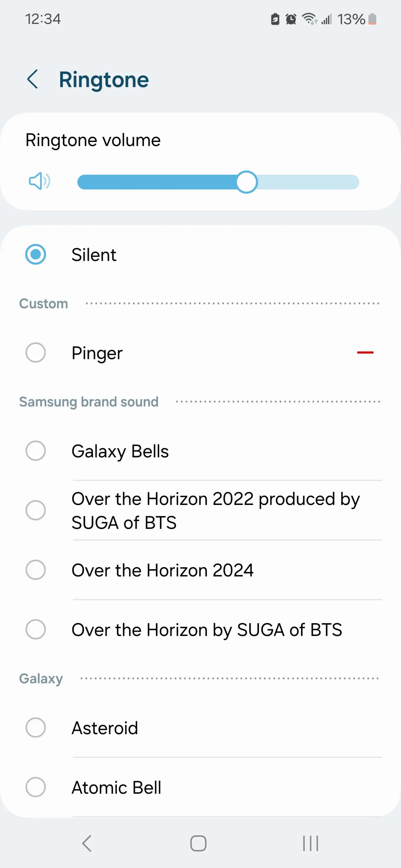The height and width of the screenshot is (868, 401).
Task: Remove Pinger using the red minus icon
Action: point(365,352)
